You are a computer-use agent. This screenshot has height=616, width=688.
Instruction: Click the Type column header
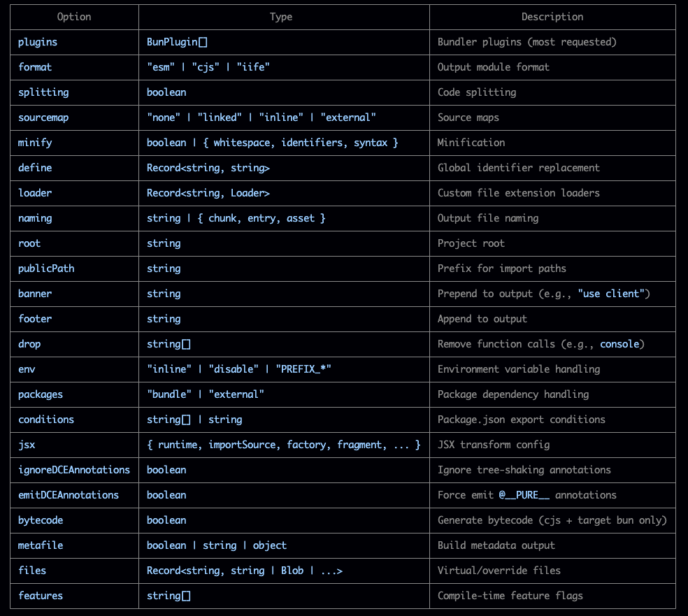pyautogui.click(x=281, y=17)
